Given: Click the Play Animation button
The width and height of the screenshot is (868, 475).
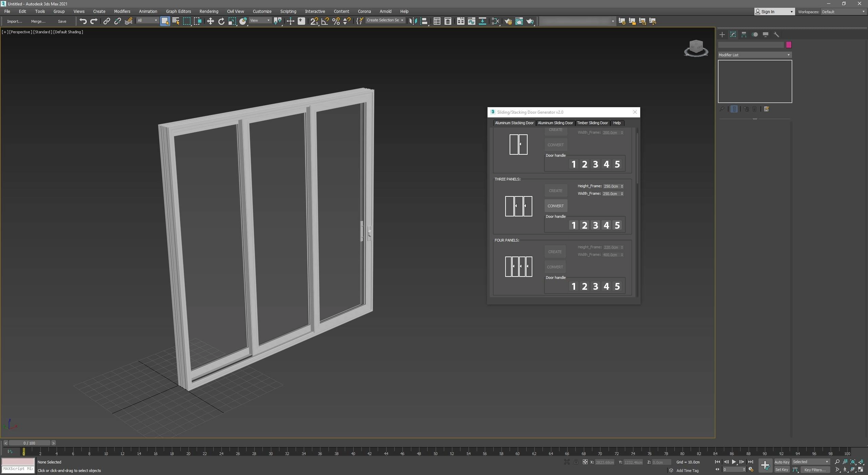Looking at the screenshot, I should tap(734, 462).
